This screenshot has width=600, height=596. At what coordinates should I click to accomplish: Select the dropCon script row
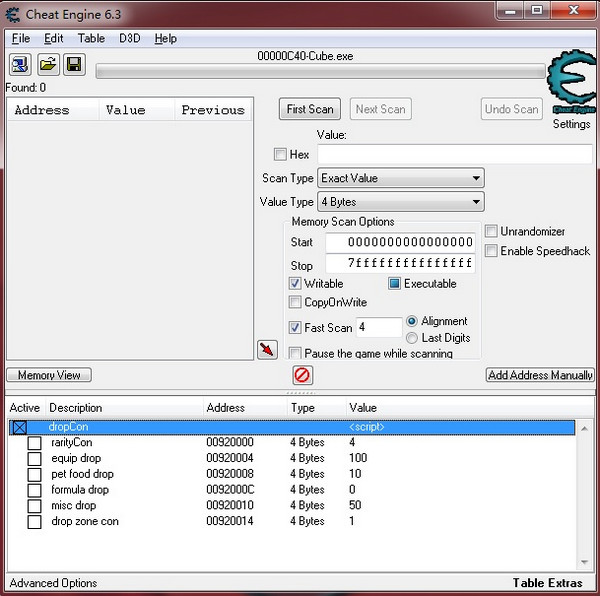pos(292,427)
